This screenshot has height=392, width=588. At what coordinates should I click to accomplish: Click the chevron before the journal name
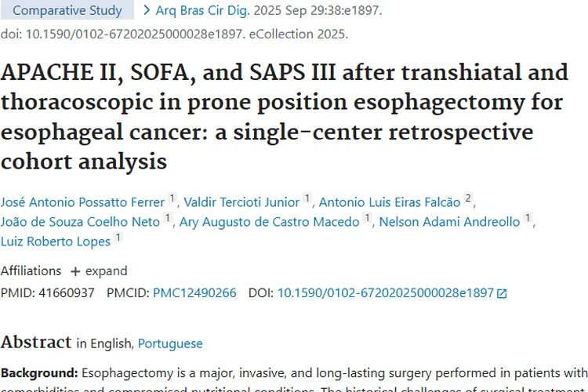146,10
